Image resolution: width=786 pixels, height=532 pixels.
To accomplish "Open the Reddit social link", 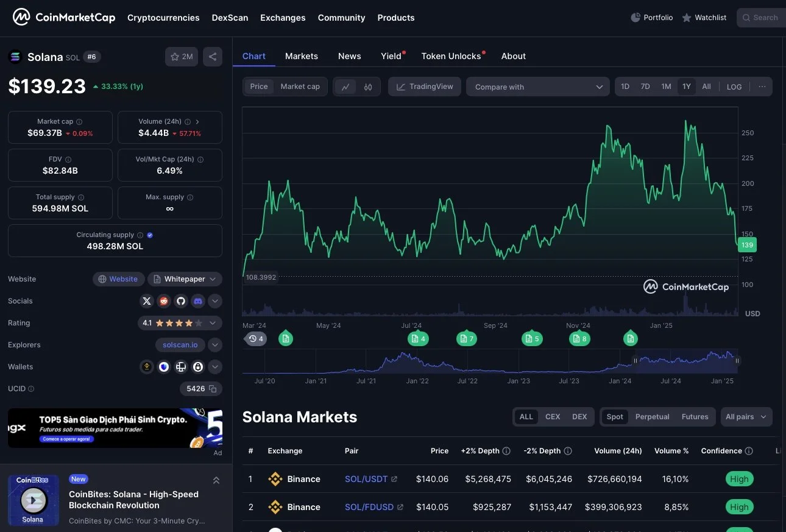I will tap(163, 301).
